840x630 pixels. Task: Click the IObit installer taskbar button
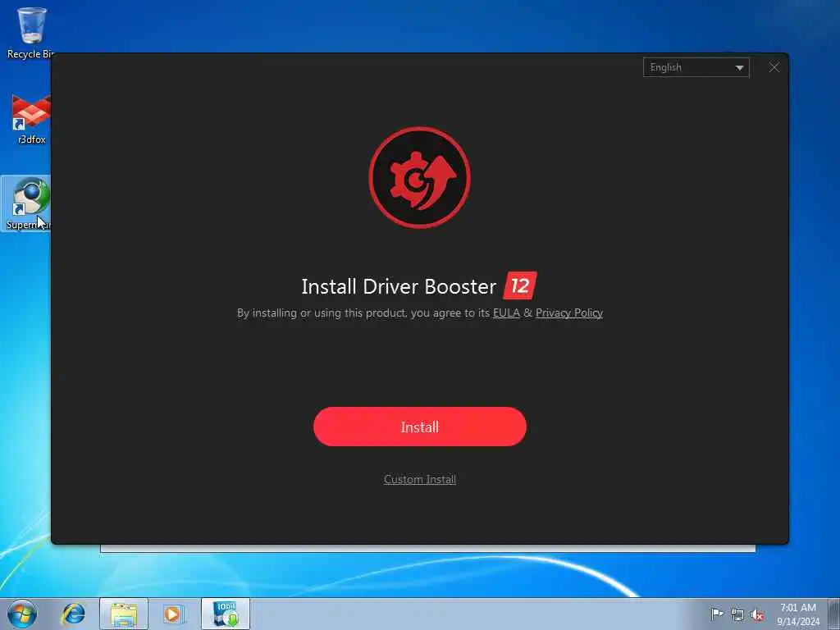click(x=226, y=614)
